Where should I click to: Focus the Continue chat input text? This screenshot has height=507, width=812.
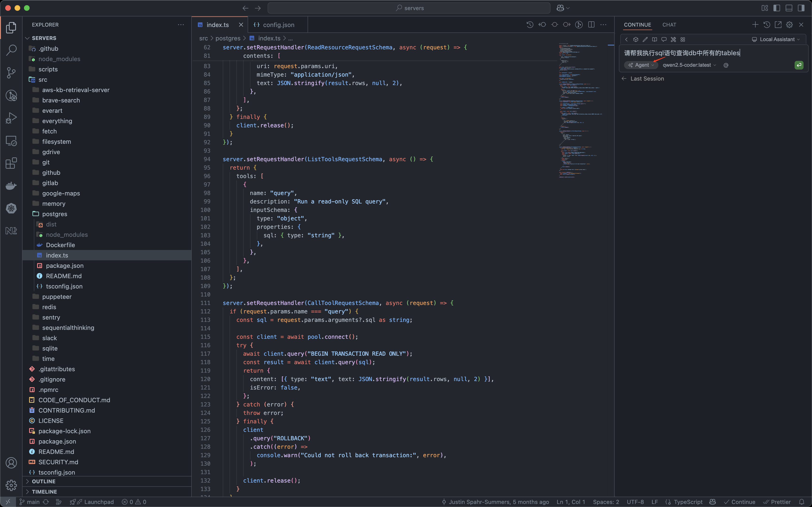click(682, 53)
